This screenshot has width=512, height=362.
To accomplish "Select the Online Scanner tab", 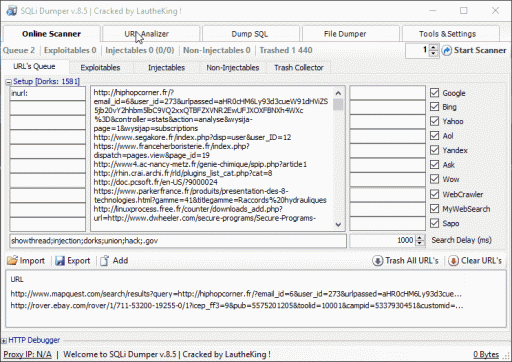I will (51, 34).
